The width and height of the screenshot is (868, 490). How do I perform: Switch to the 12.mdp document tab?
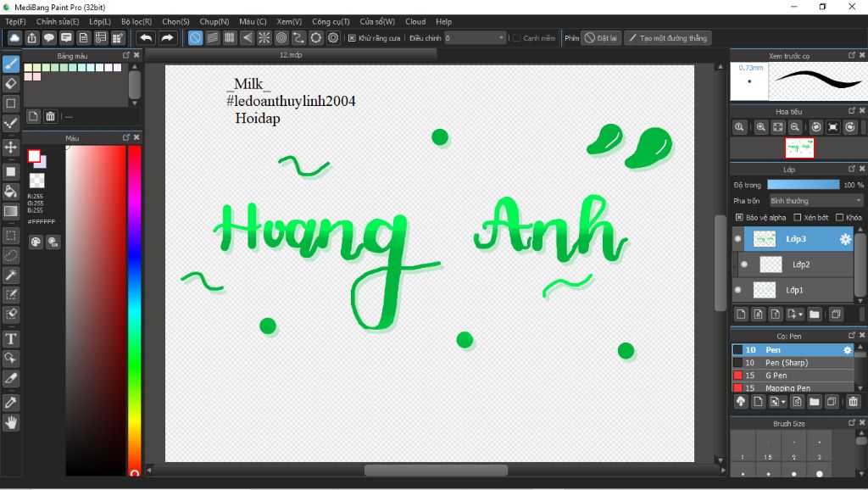click(x=292, y=55)
